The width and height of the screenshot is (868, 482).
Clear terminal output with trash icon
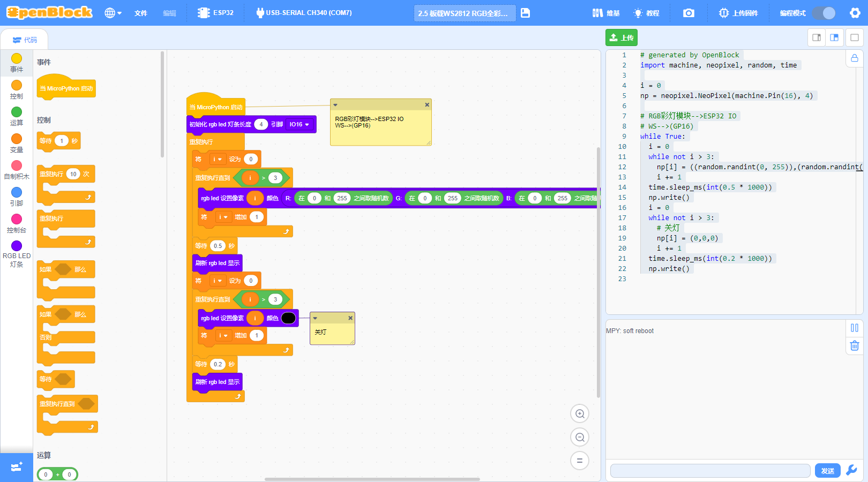[x=855, y=345]
